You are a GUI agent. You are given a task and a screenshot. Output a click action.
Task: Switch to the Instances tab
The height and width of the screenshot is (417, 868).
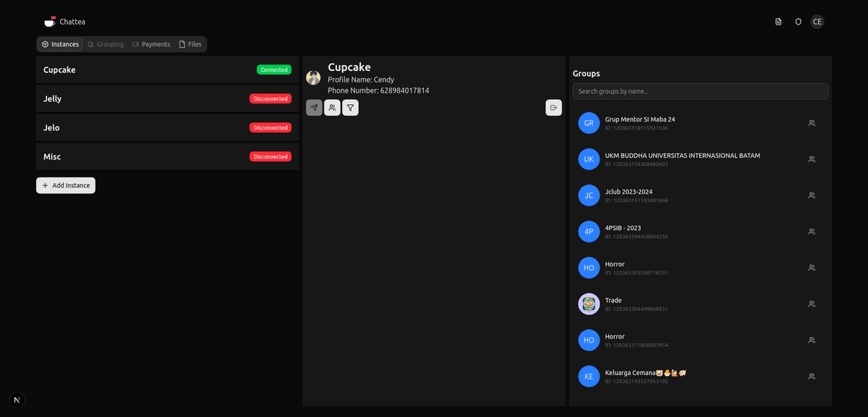click(x=60, y=44)
